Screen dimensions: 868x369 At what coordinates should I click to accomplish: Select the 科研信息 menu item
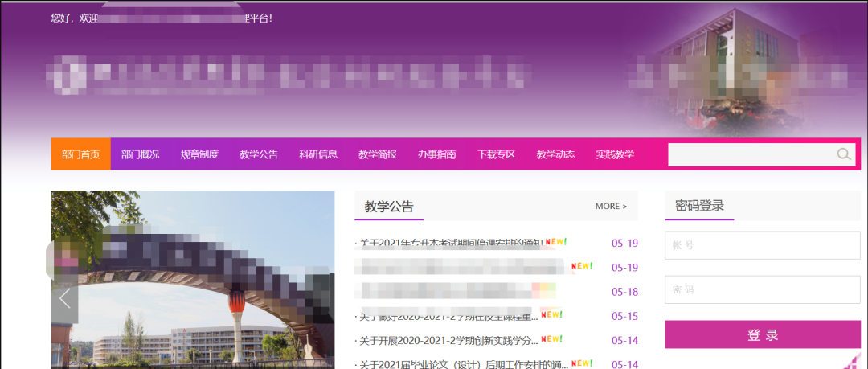coord(318,154)
